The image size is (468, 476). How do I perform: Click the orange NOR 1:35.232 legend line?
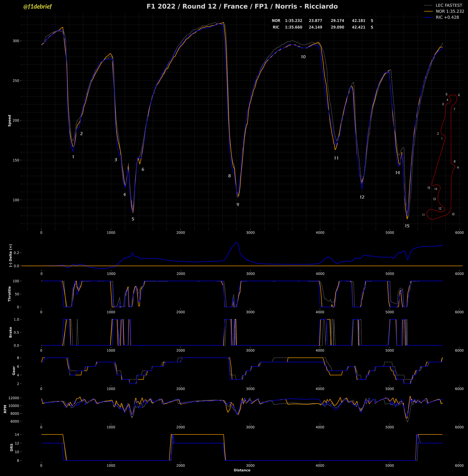click(428, 11)
